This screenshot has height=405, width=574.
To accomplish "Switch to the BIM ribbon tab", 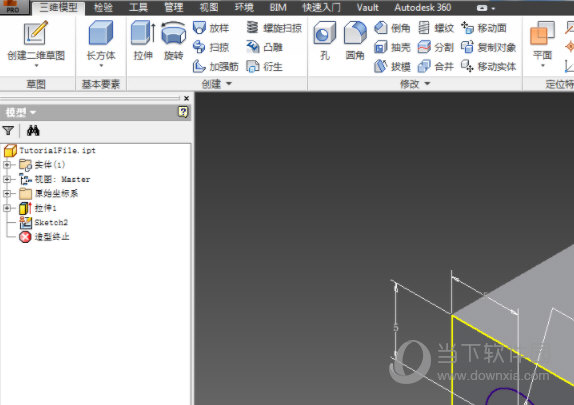I will 278,8.
